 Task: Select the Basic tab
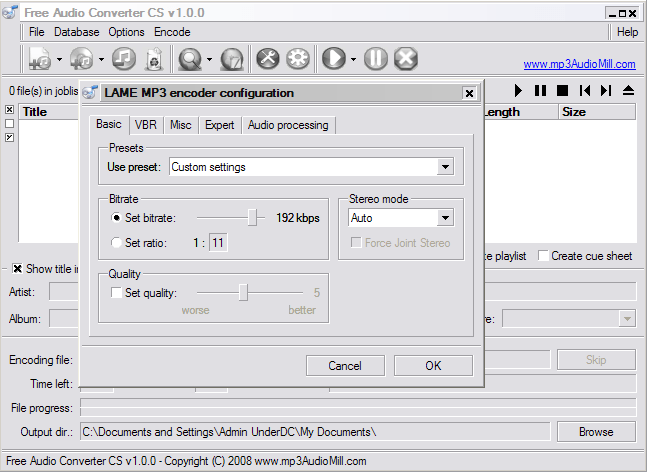coord(109,124)
